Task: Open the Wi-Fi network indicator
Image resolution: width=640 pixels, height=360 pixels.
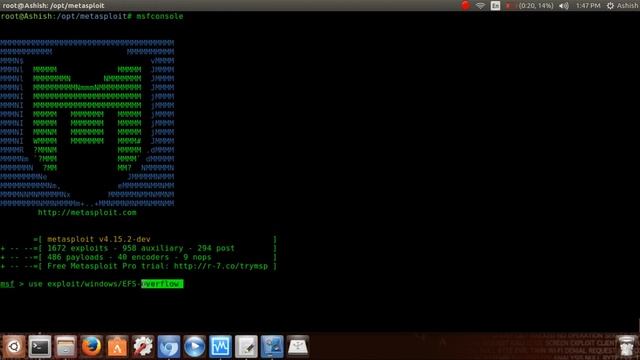Action: tap(480, 6)
